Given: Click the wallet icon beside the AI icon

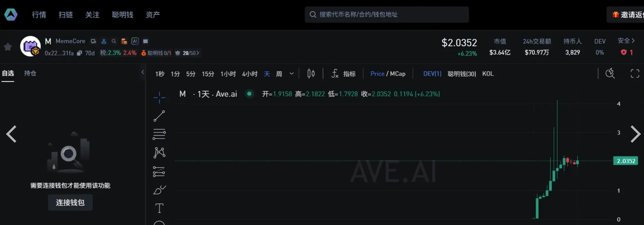Looking at the screenshot, I should (x=146, y=41).
